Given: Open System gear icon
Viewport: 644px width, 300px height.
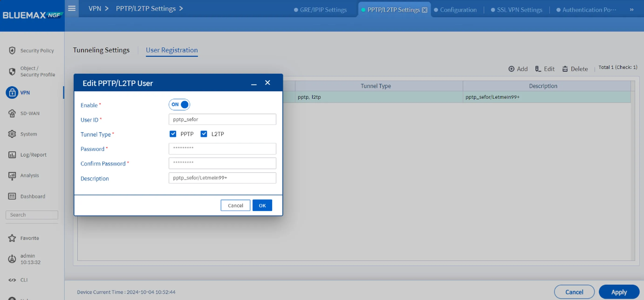Looking at the screenshot, I should click(x=12, y=134).
